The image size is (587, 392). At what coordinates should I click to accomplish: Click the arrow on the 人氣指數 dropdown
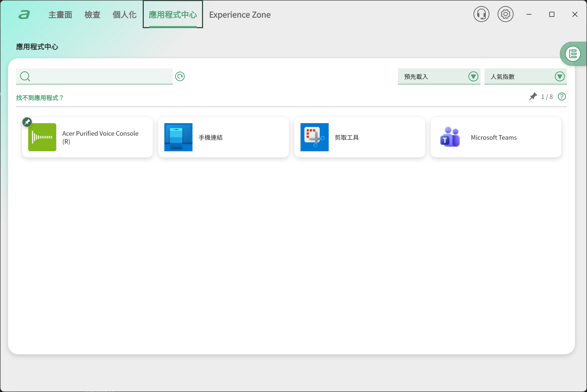coord(560,76)
